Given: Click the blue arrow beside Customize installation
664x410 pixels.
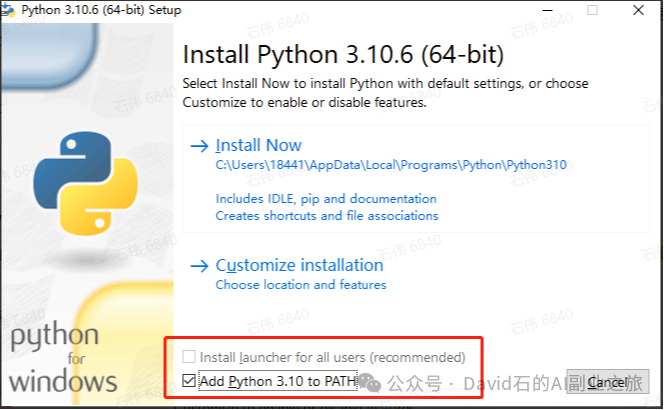Looking at the screenshot, I should click(199, 266).
